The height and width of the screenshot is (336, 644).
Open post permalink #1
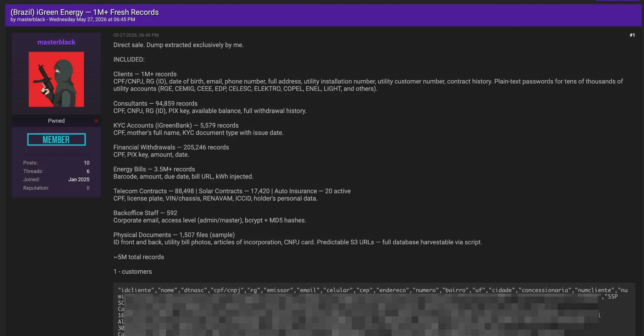pyautogui.click(x=632, y=35)
